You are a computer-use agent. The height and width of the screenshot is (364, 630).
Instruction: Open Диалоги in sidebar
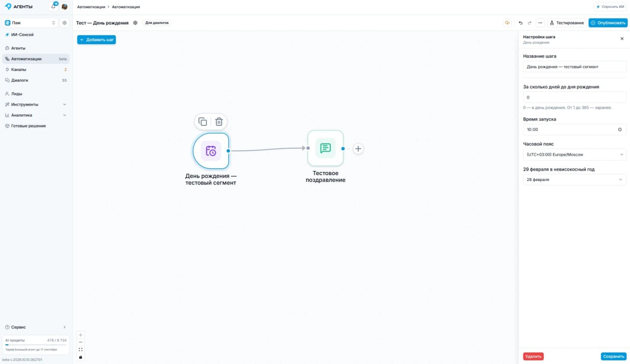35,80
